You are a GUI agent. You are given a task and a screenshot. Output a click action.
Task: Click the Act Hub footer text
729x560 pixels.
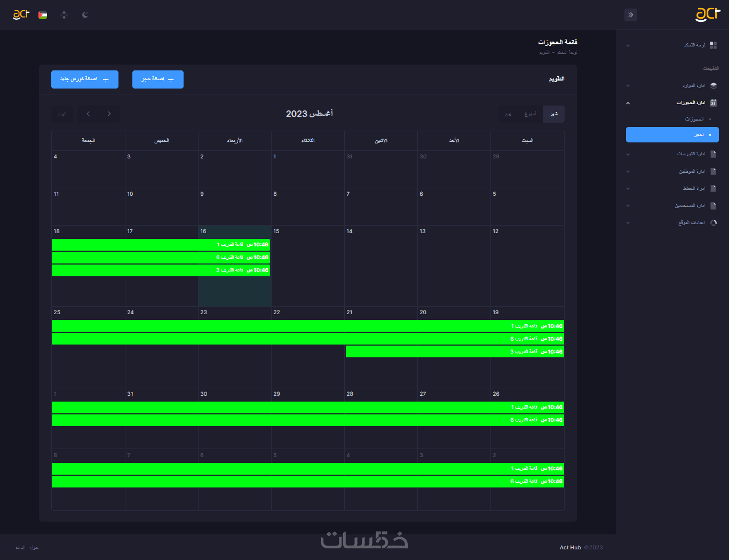click(x=570, y=548)
